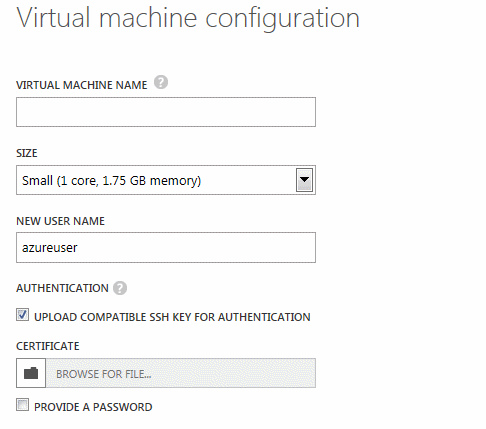This screenshot has height=429, width=486.
Task: Click the Virtual machine configuration heading
Action: point(188,19)
